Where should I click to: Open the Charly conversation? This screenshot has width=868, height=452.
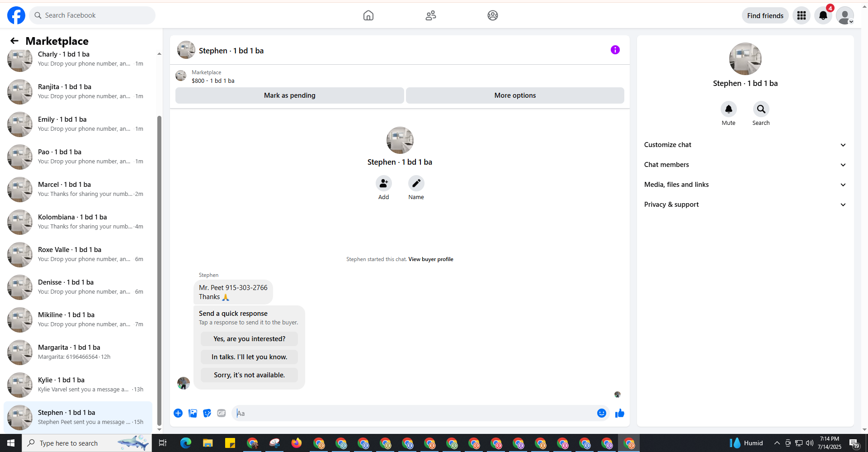tap(78, 59)
